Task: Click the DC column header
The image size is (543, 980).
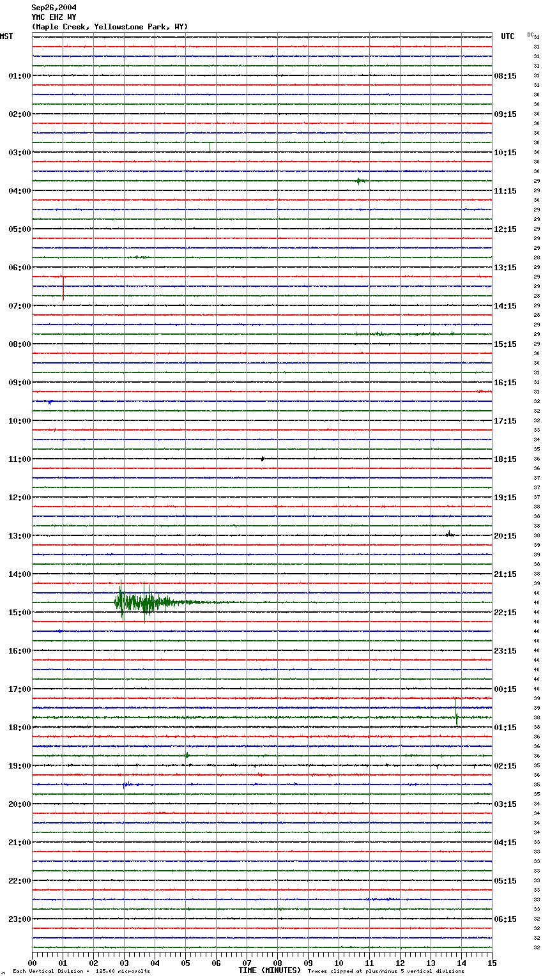Action: pos(530,34)
